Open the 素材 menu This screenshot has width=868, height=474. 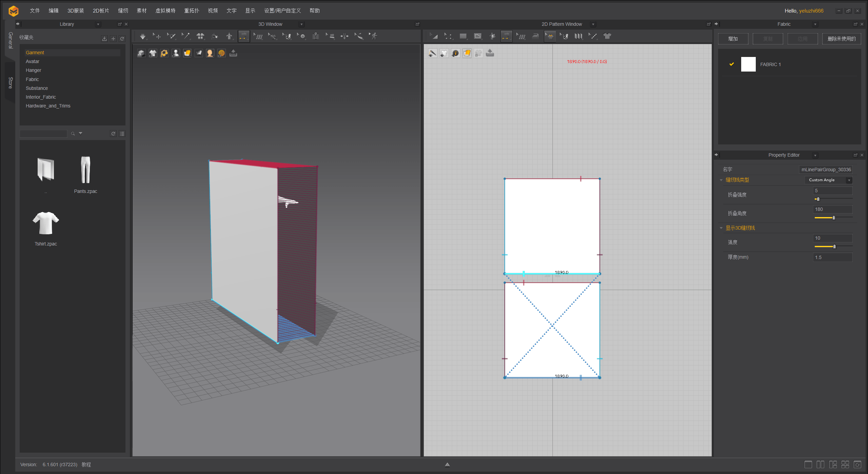[x=141, y=11]
